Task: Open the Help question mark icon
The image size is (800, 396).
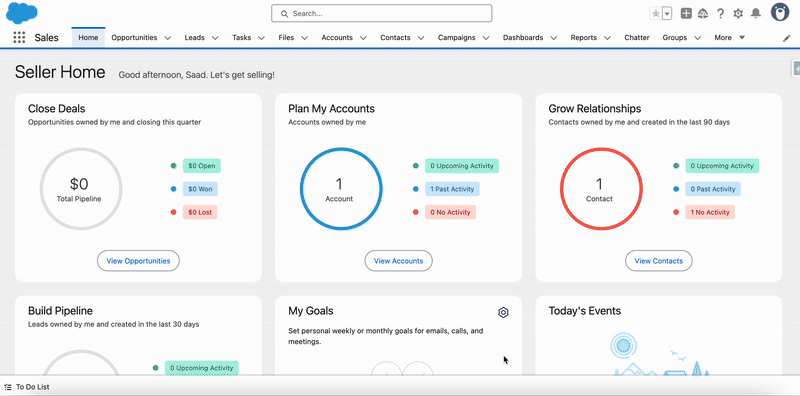Action: pyautogui.click(x=720, y=13)
